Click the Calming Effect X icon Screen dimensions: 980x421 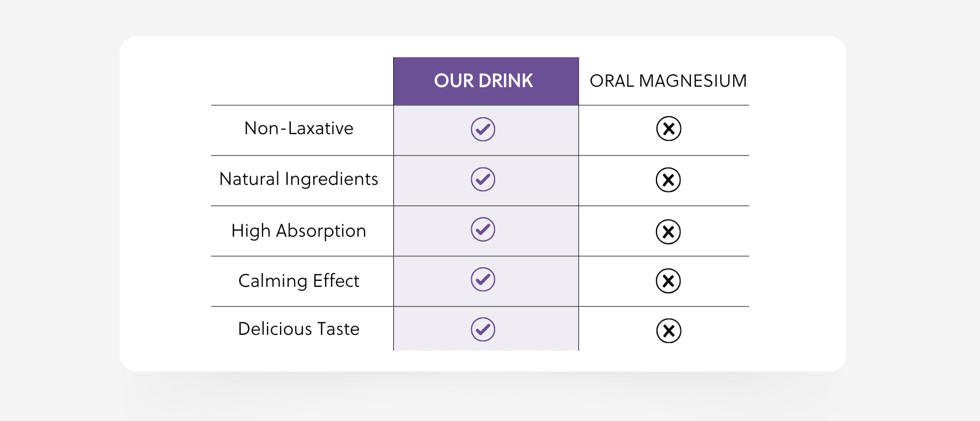(x=668, y=281)
